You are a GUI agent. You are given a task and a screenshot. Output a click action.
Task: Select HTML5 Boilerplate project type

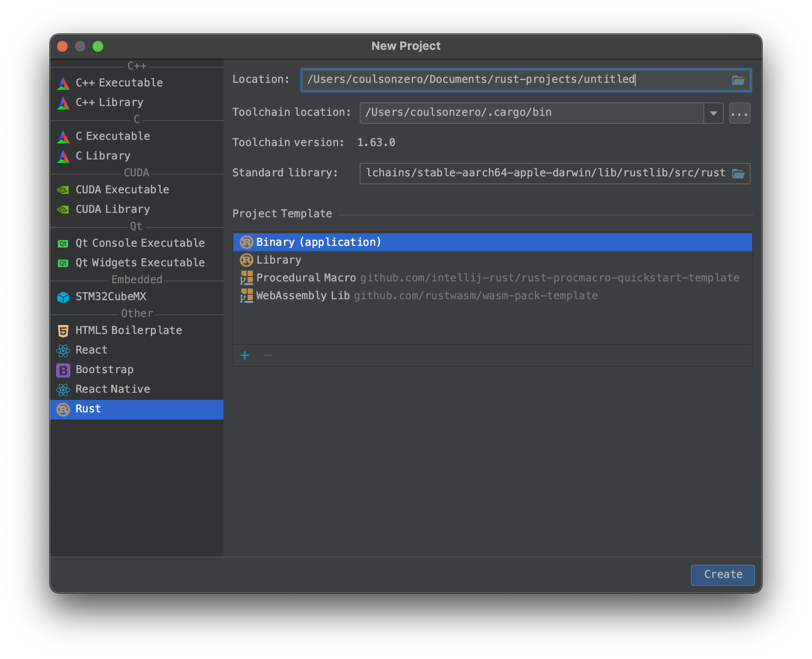[128, 330]
